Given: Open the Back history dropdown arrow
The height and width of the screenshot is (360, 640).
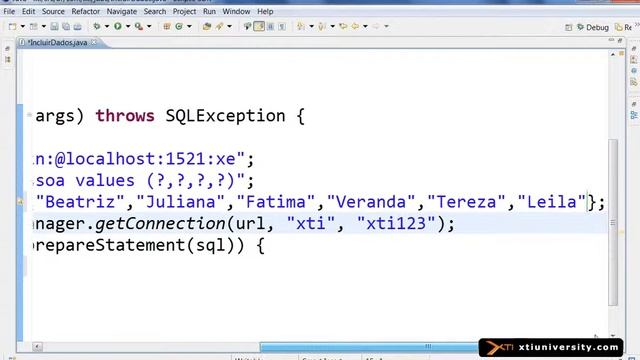Looking at the screenshot, I should click(365, 27).
